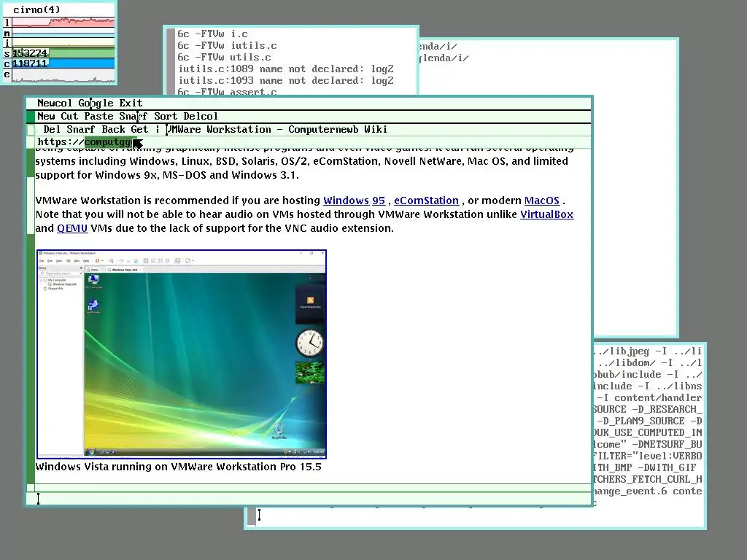Screen dimensions: 747x560
Task: Open the eComStation link
Action: tap(426, 201)
